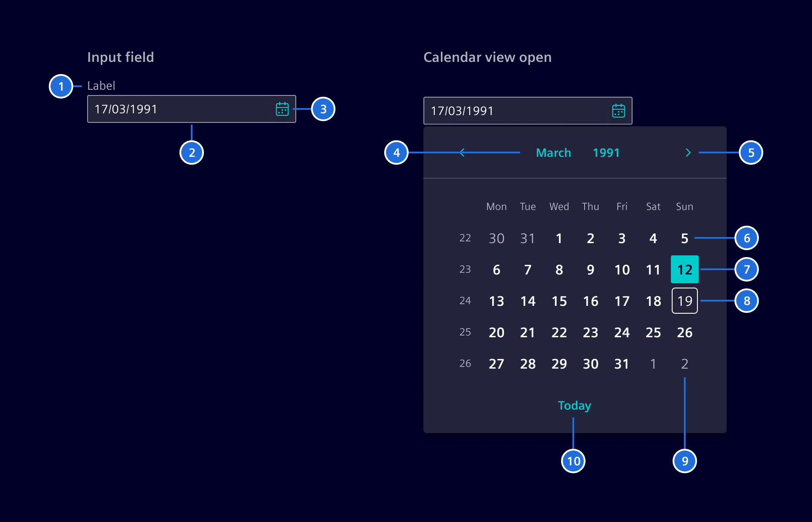Go to next month with right chevron

click(x=689, y=153)
